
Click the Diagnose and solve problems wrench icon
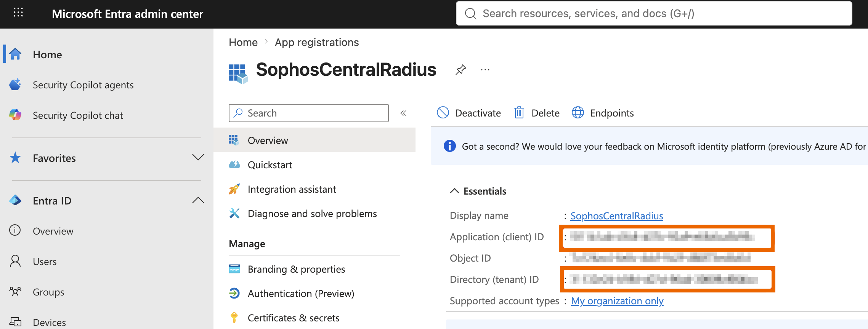(x=234, y=213)
